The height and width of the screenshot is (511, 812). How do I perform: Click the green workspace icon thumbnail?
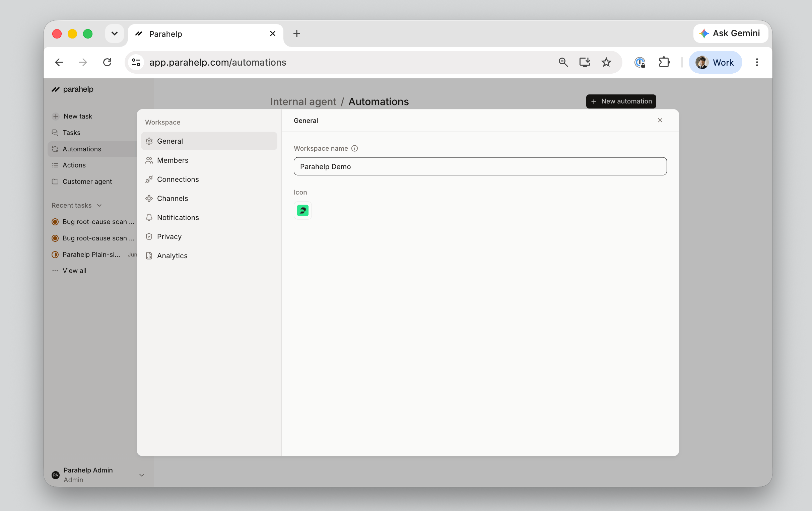(x=302, y=210)
